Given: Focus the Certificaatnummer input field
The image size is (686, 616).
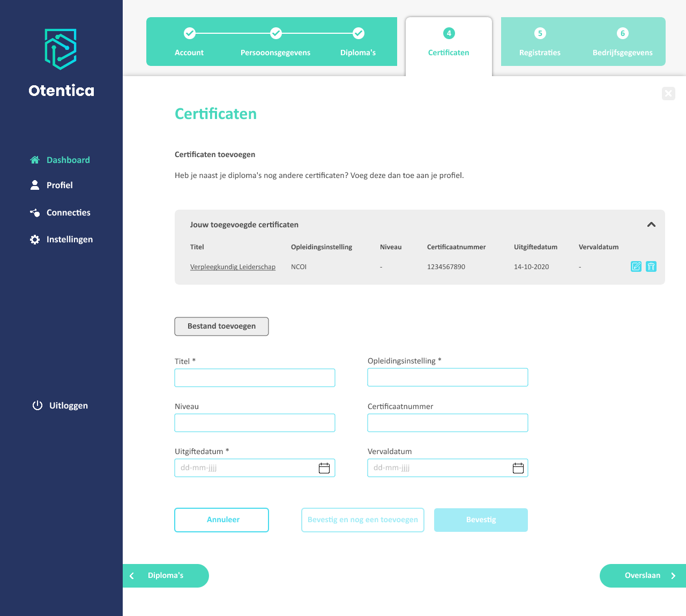Looking at the screenshot, I should 448,423.
